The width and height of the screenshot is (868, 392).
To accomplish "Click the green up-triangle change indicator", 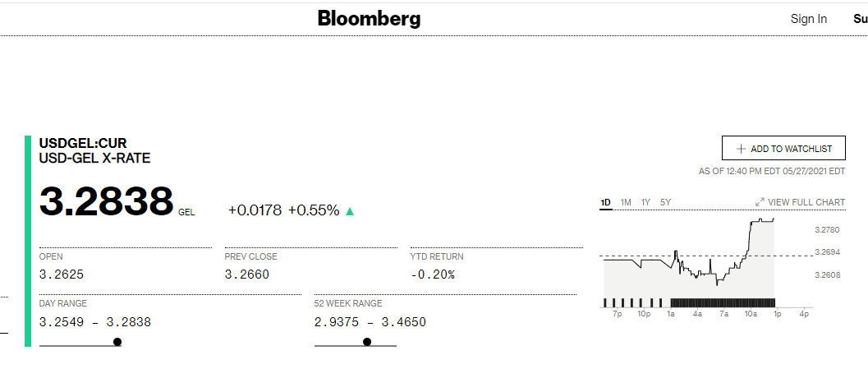I will tap(350, 211).
